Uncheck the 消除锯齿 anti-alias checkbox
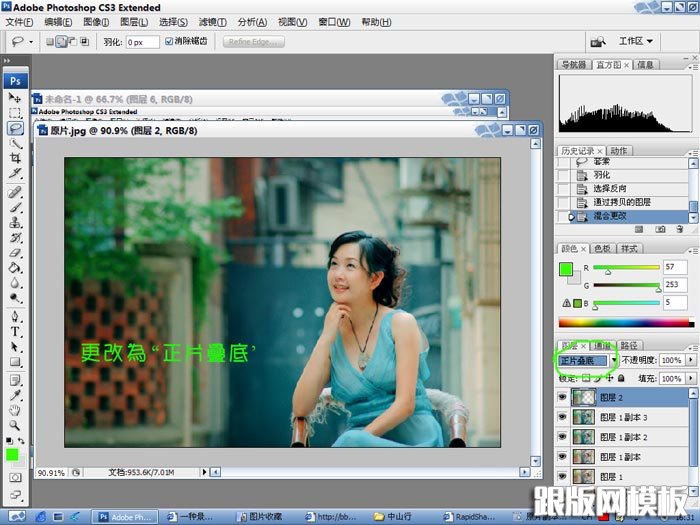This screenshot has width=700, height=525. coord(169,42)
